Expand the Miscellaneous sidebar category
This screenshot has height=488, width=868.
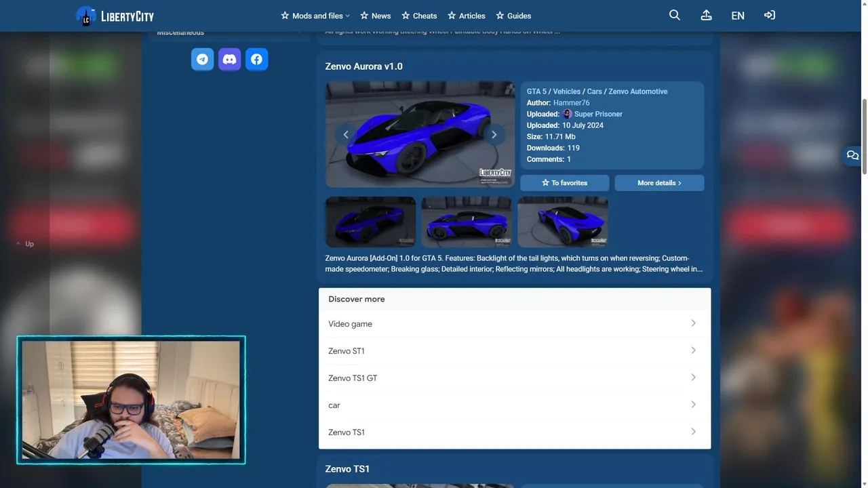pyautogui.click(x=229, y=33)
